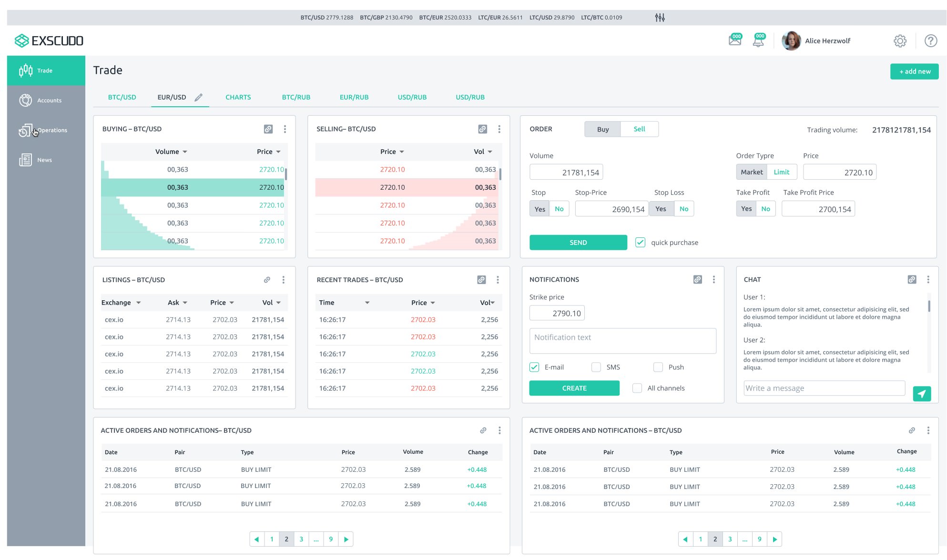Switch to the CHARTS tab
The height and width of the screenshot is (560, 947).
pyautogui.click(x=238, y=97)
